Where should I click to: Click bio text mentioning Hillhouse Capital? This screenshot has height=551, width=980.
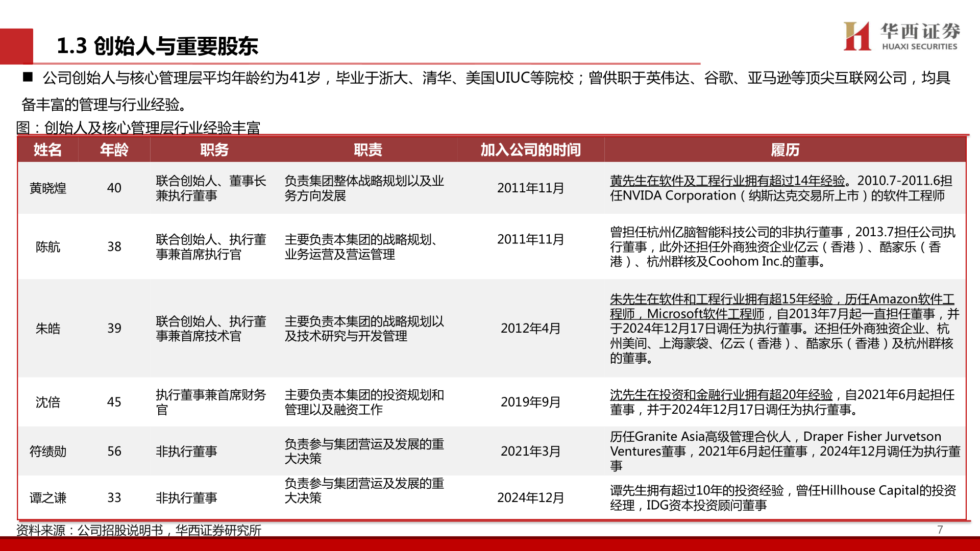(x=783, y=498)
